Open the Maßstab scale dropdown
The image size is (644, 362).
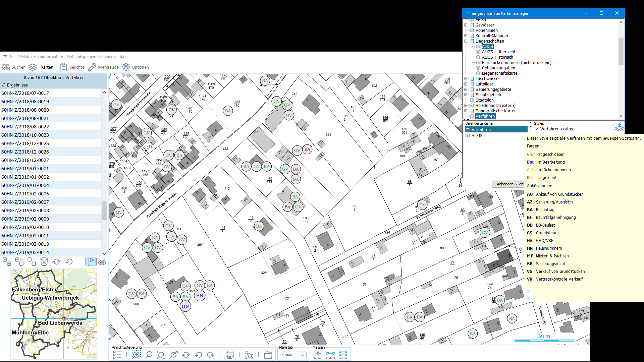point(303,355)
